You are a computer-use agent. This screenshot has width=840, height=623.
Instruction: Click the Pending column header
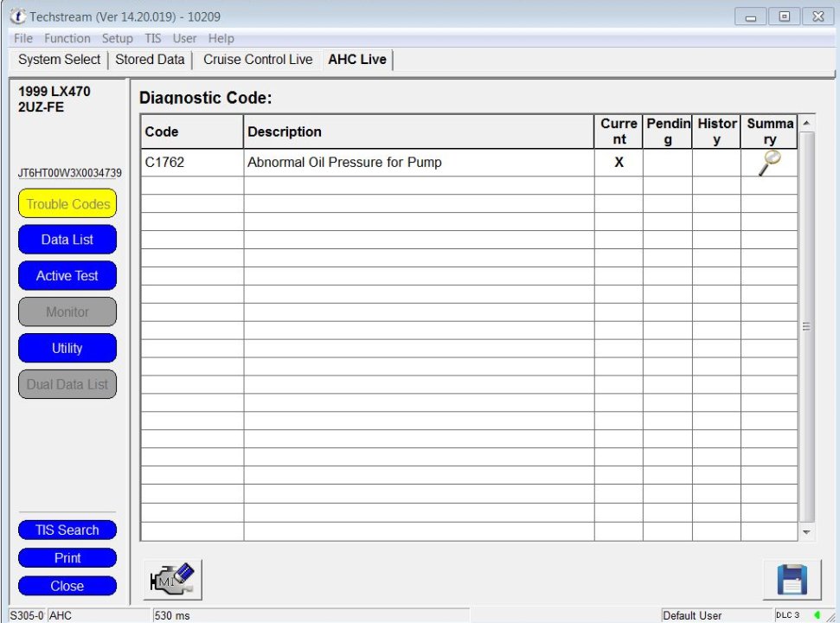(x=668, y=132)
